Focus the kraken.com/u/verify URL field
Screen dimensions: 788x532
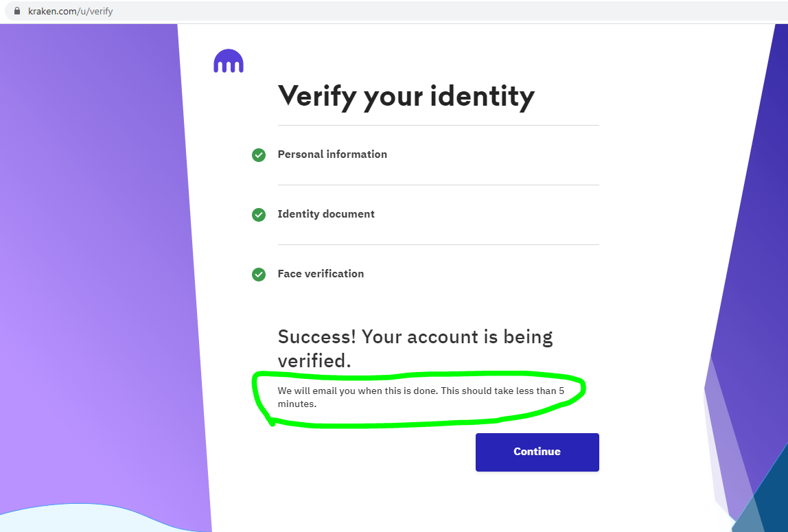(x=70, y=11)
